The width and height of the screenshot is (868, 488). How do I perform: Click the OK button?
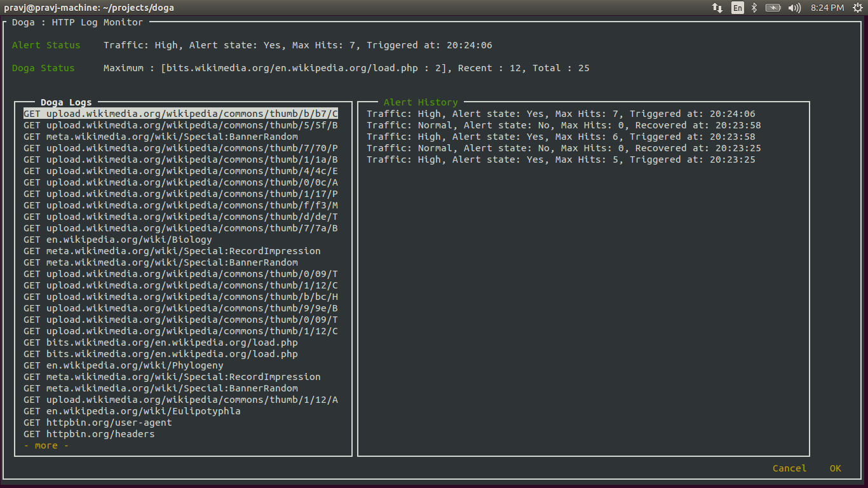click(835, 468)
